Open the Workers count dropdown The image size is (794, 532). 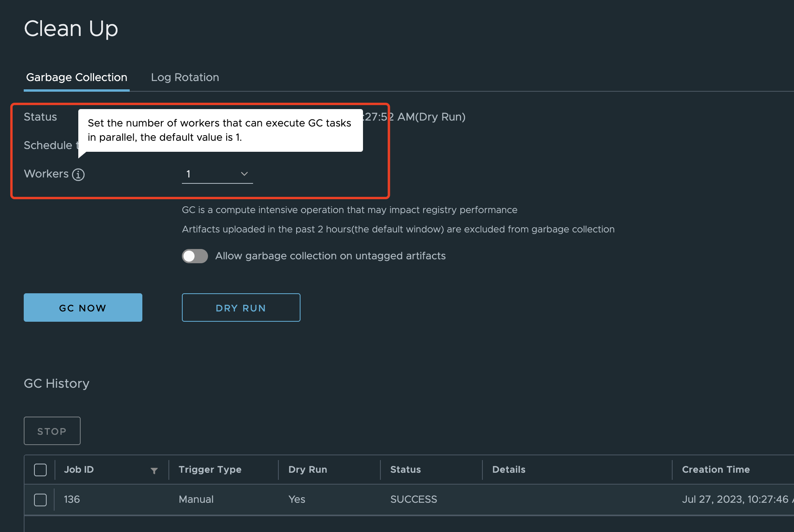point(217,174)
